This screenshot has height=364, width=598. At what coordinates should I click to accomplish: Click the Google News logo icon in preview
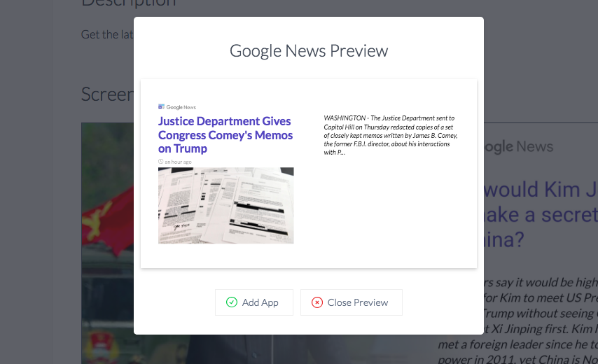[x=161, y=106]
